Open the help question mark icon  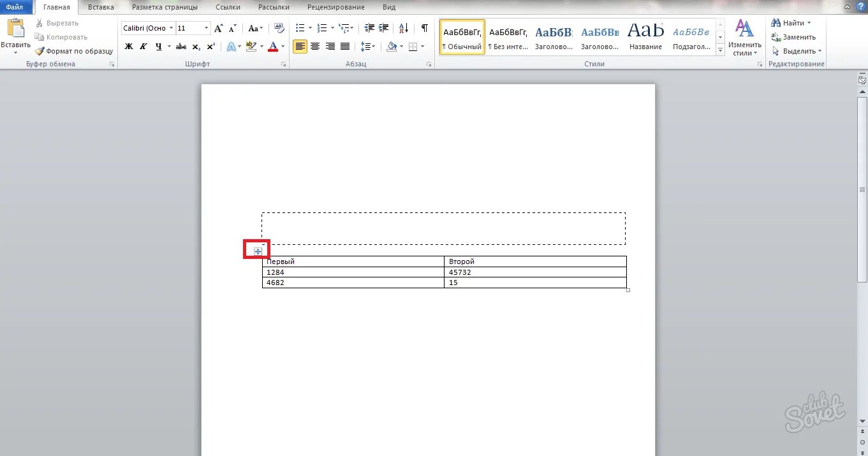pos(860,6)
